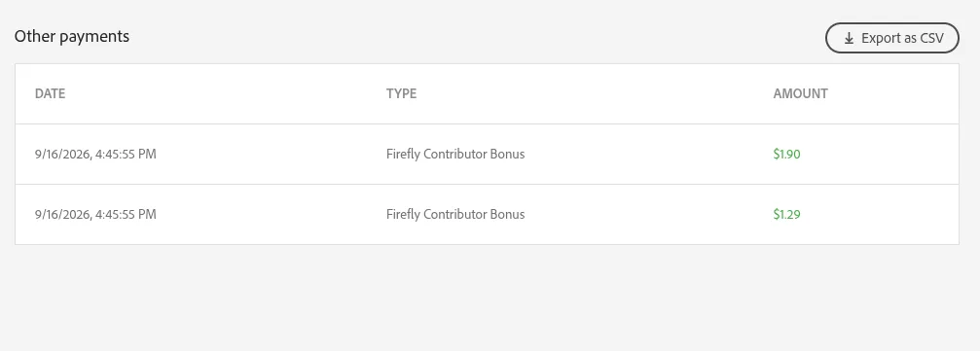
Task: Select the TYPE column header
Action: [x=401, y=93]
